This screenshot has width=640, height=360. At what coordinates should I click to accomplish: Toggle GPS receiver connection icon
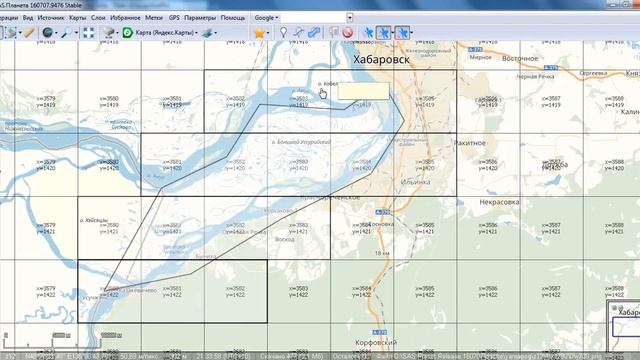368,33
